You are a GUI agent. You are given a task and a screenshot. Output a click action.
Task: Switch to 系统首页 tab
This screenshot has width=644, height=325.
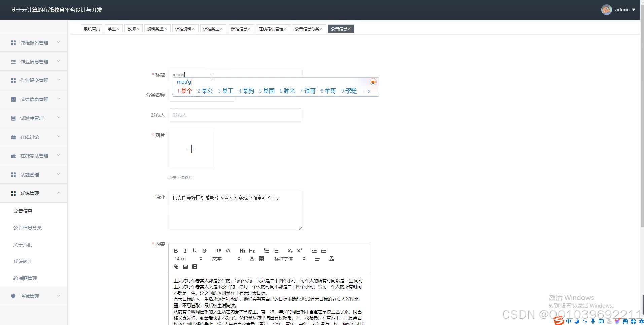click(x=92, y=29)
